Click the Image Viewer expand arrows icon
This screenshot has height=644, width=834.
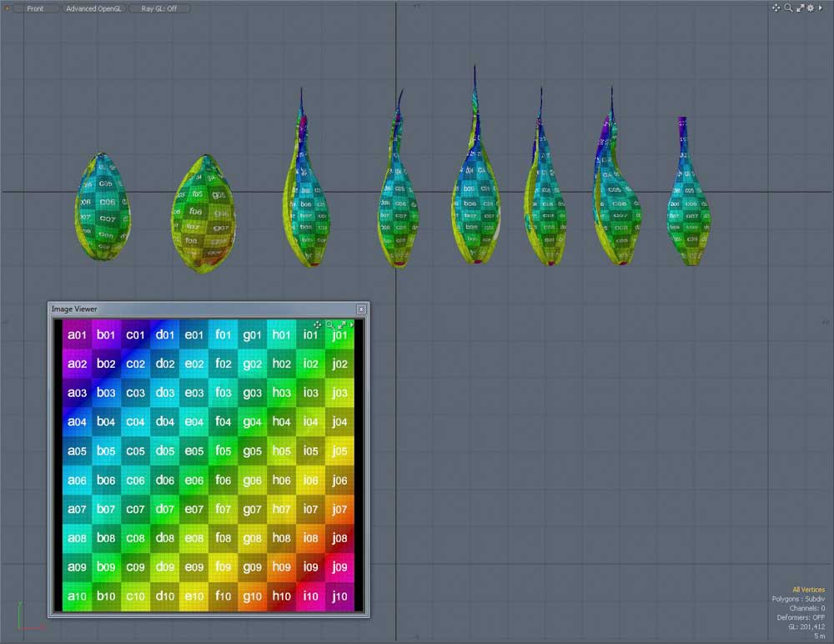click(x=341, y=325)
